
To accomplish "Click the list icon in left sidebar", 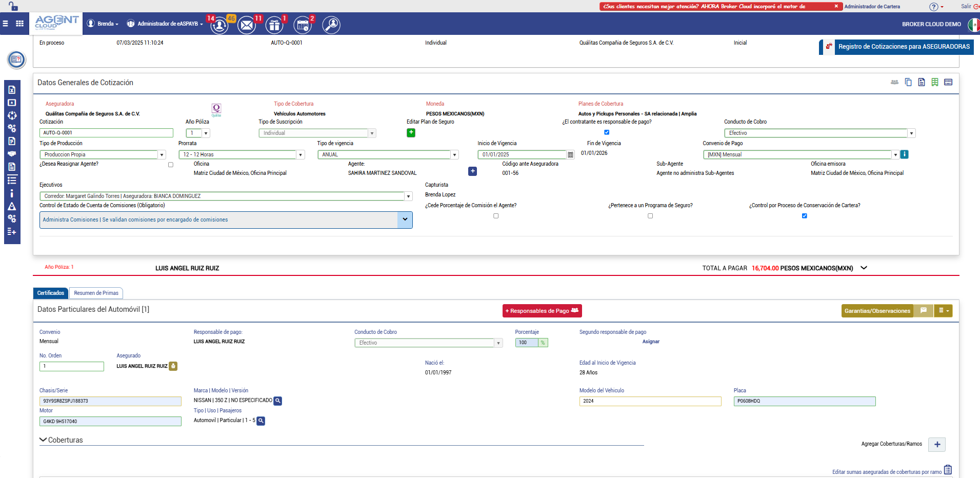I will 12,180.
